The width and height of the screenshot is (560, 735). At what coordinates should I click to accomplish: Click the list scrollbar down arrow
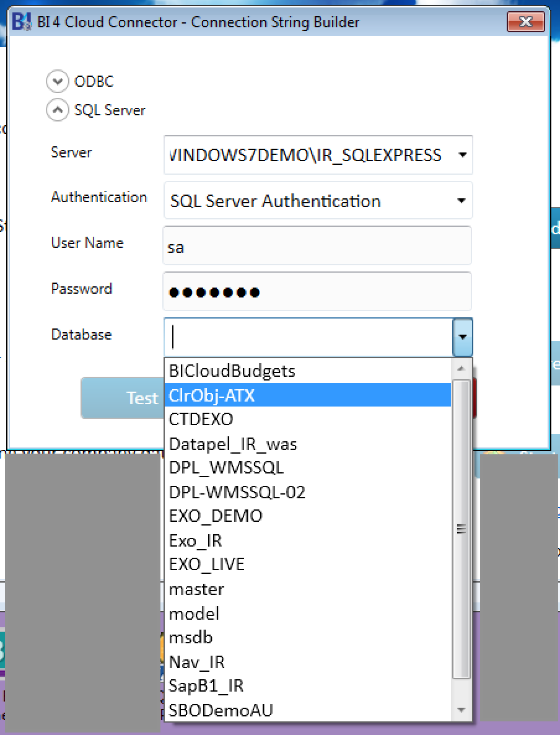pos(461,710)
